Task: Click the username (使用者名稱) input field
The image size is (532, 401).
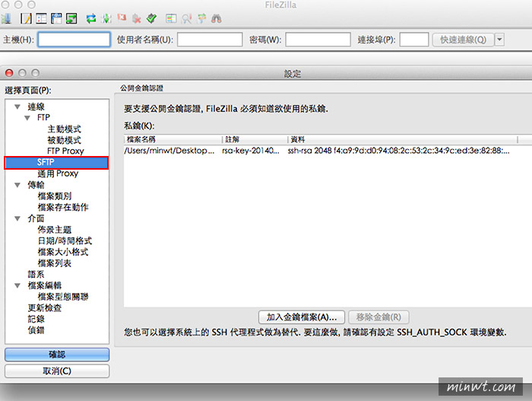Action: [210, 40]
